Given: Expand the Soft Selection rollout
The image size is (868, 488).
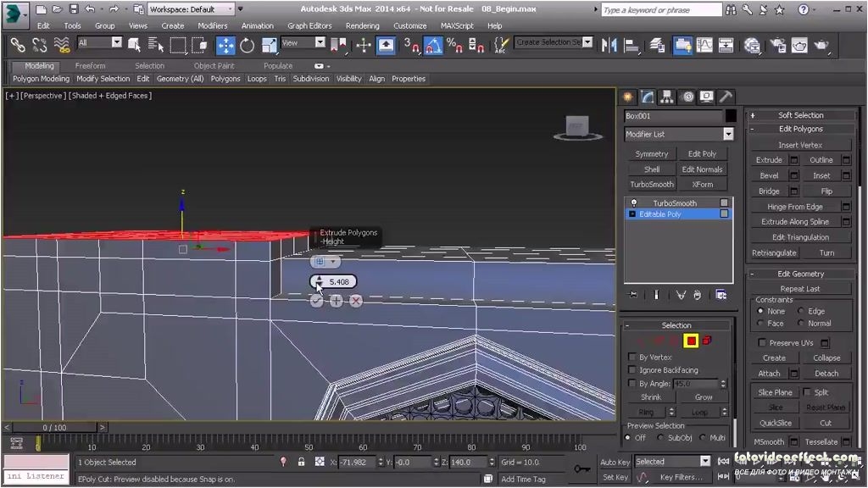Looking at the screenshot, I should (x=800, y=115).
